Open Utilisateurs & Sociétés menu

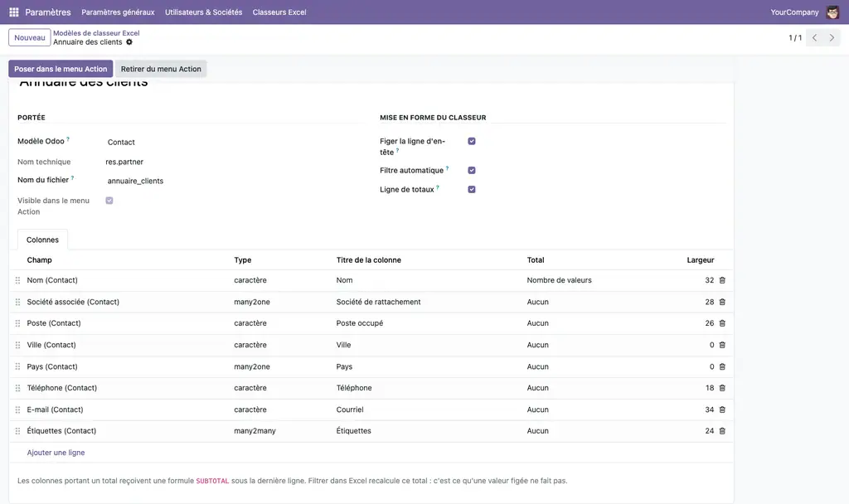(x=204, y=12)
